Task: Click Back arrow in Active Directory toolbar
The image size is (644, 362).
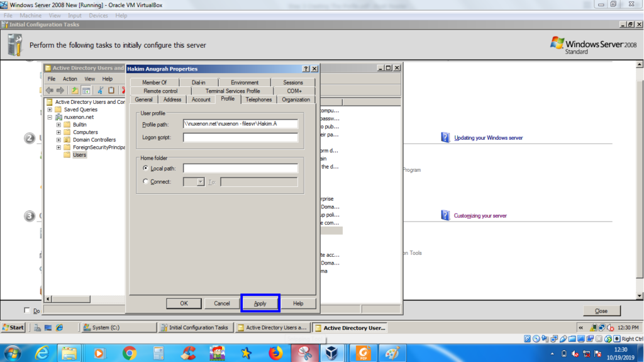Action: (x=50, y=91)
